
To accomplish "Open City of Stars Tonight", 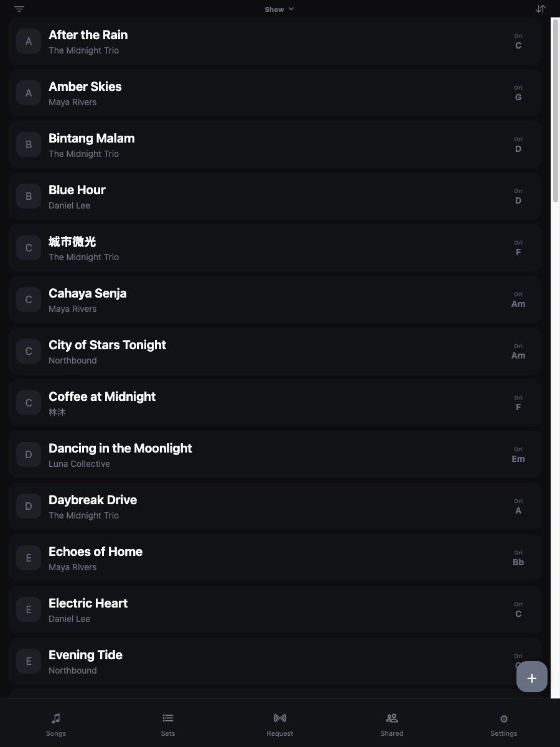I will [275, 351].
